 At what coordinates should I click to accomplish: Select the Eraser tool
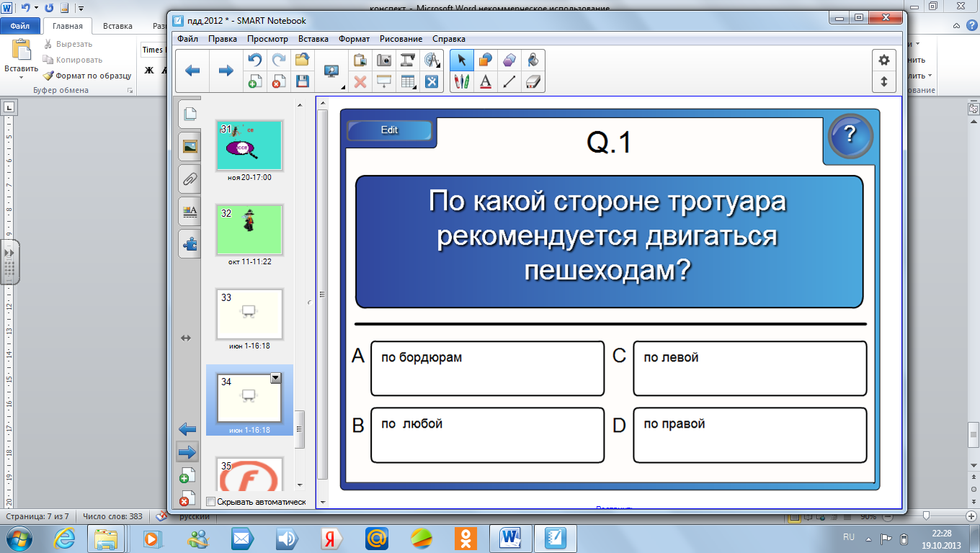533,81
